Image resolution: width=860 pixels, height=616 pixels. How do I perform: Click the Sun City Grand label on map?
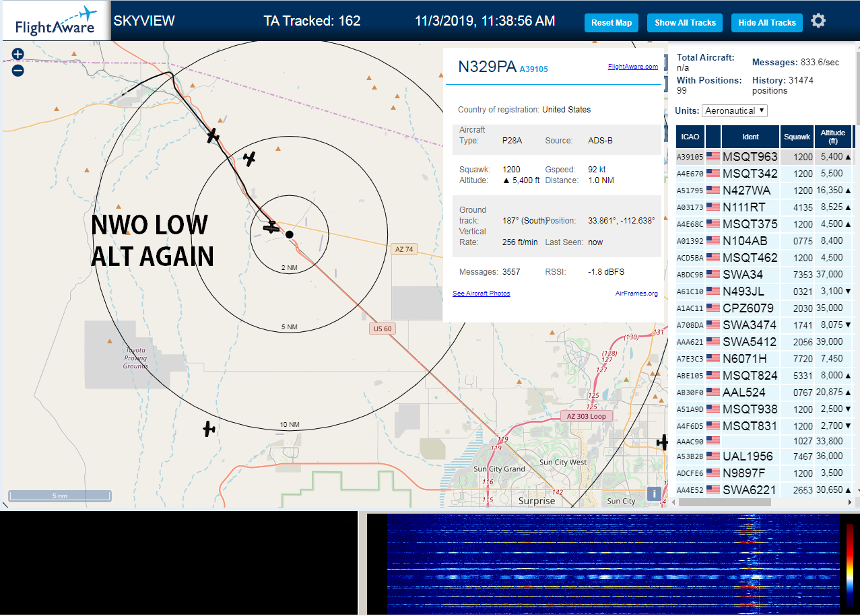(499, 469)
